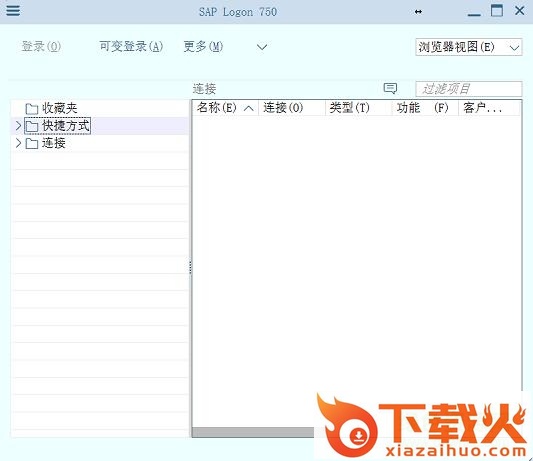Viewport: 533px width, 461px height.
Task: Select the 连接 folder icon in tree
Action: click(32, 143)
